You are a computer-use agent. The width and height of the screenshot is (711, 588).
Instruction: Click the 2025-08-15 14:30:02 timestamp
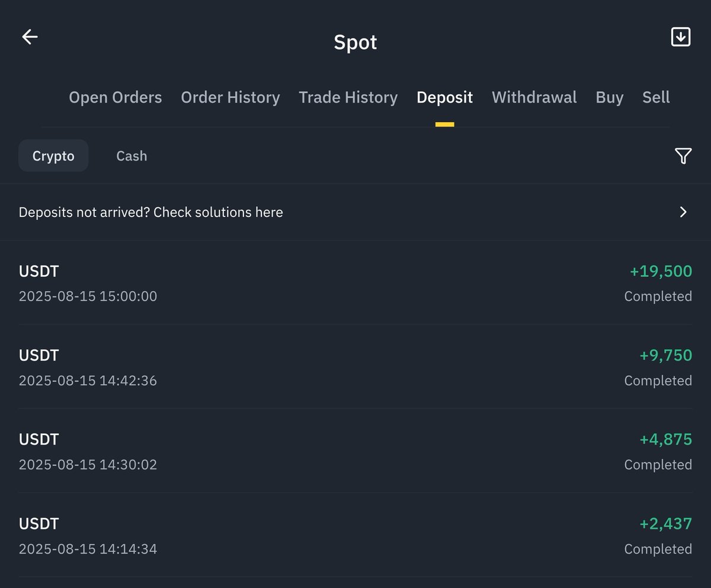pos(88,465)
